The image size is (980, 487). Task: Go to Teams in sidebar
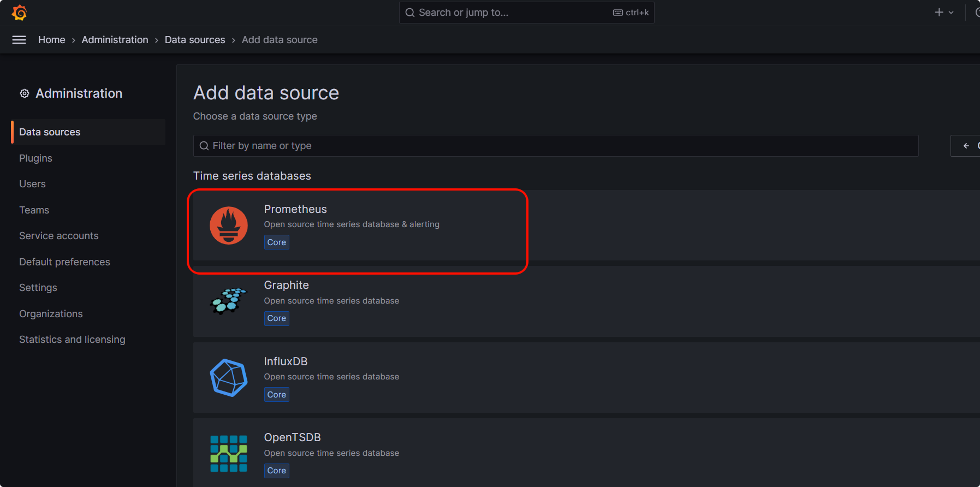(x=34, y=210)
